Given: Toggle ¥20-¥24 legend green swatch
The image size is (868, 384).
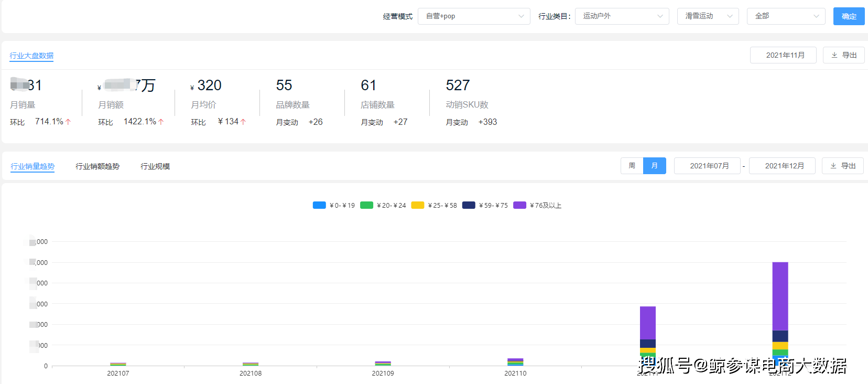Looking at the screenshot, I should (367, 205).
